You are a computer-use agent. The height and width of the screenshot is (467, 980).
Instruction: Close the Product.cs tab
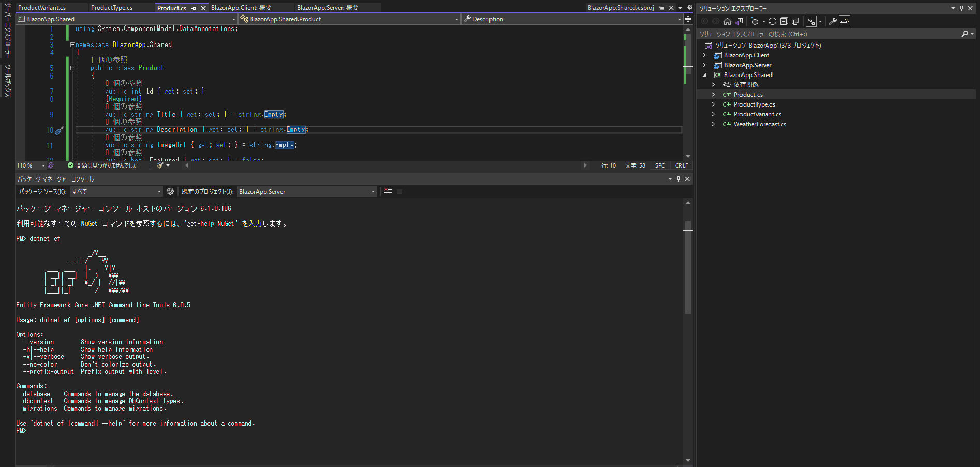pyautogui.click(x=203, y=8)
